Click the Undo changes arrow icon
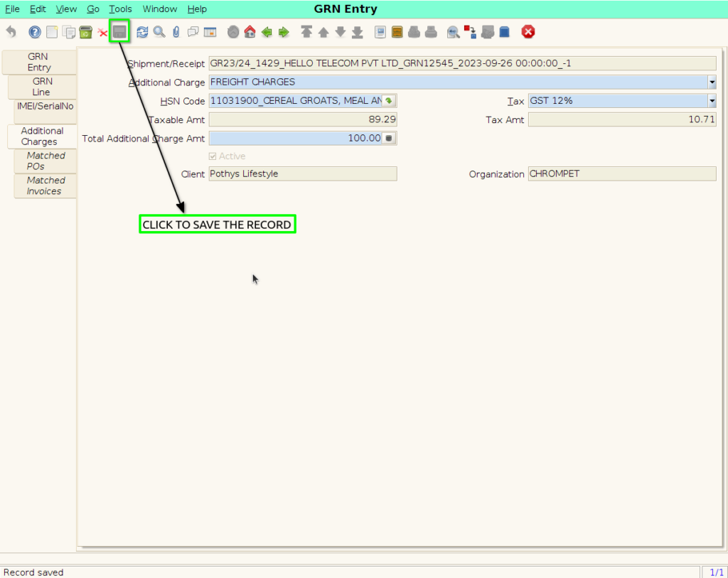Image resolution: width=728 pixels, height=578 pixels. (x=11, y=32)
